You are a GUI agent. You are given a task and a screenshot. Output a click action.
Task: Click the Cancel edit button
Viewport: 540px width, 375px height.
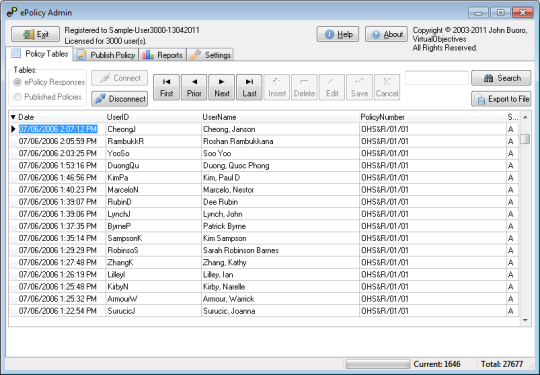tap(387, 87)
